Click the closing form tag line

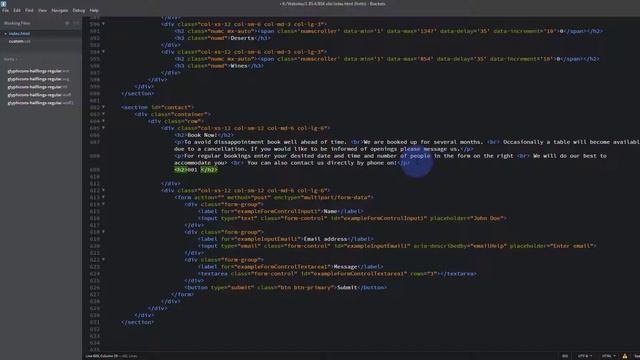pyautogui.click(x=182, y=295)
